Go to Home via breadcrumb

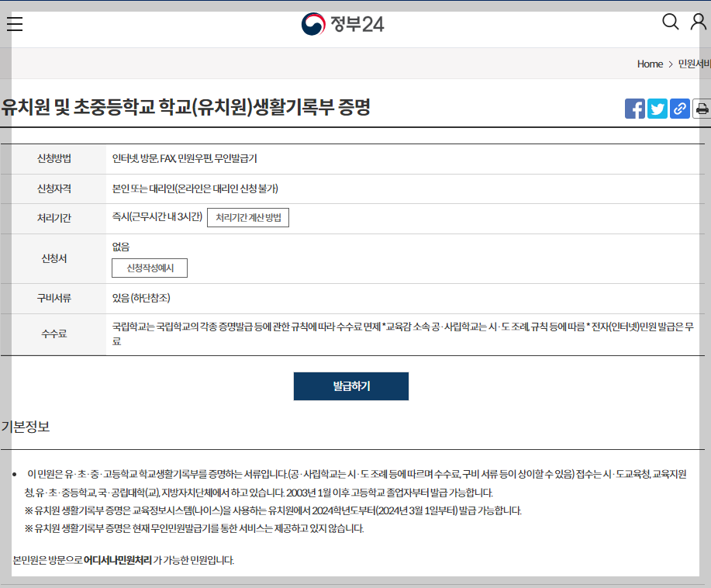click(650, 64)
